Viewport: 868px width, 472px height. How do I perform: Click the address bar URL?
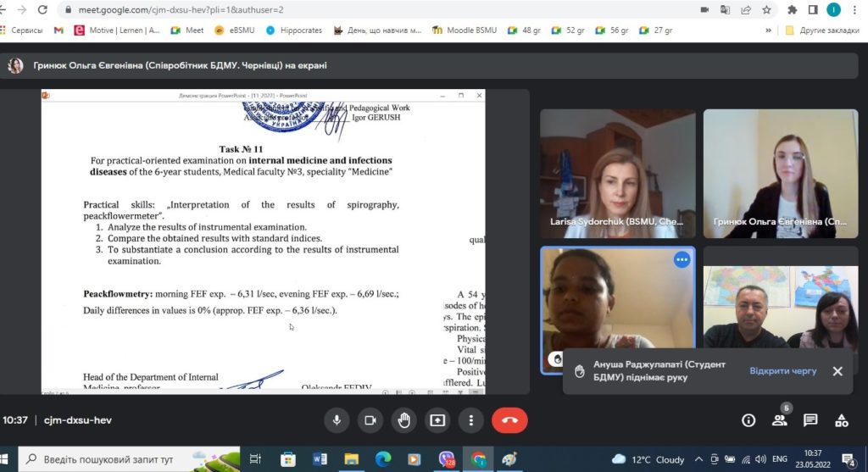coord(181,10)
